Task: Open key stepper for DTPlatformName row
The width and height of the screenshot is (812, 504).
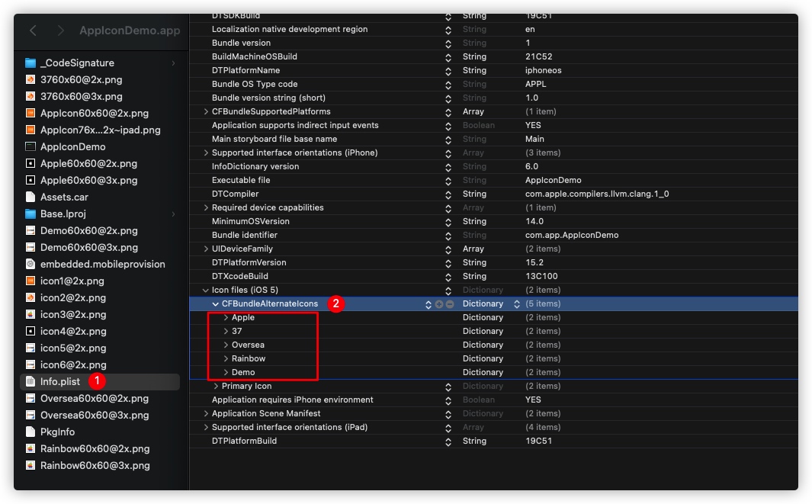Action: point(448,72)
